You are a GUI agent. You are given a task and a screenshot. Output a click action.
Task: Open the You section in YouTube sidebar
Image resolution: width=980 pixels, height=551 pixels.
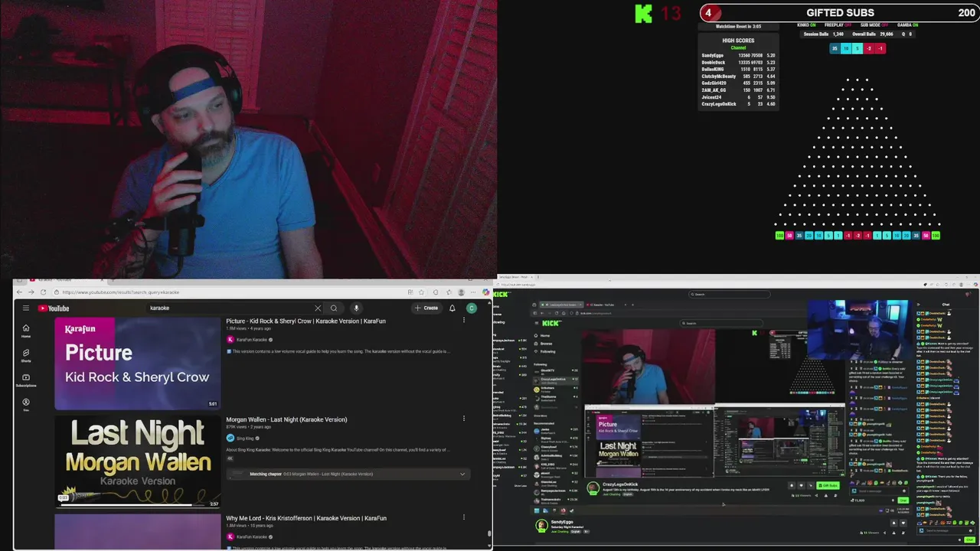click(x=26, y=405)
